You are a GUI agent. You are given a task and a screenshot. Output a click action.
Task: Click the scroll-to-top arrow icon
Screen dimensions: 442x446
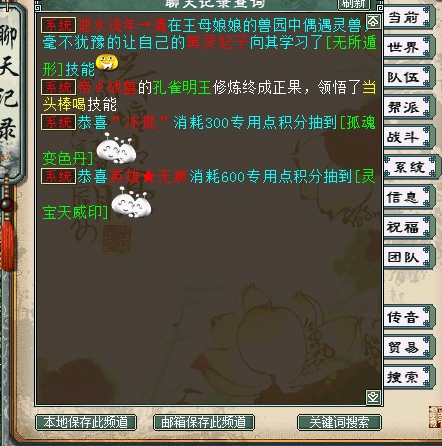373,22
